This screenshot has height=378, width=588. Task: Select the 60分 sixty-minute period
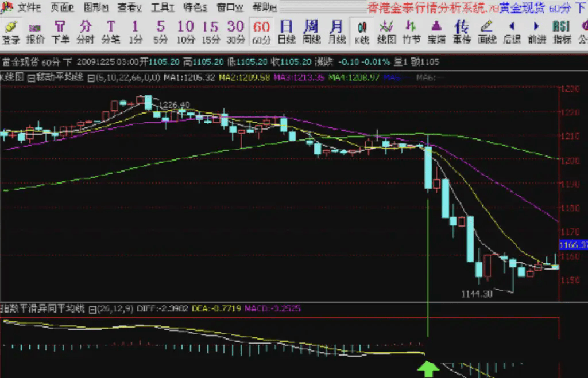[261, 32]
